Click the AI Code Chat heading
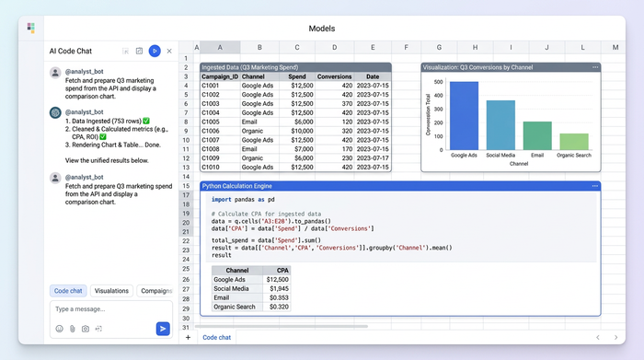This screenshot has height=360, width=644. (71, 51)
